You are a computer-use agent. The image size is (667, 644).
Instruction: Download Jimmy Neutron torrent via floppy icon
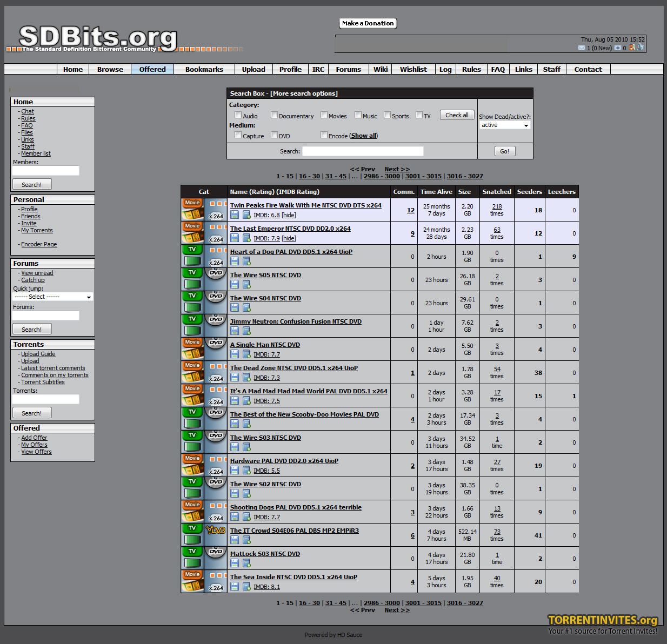(235, 331)
